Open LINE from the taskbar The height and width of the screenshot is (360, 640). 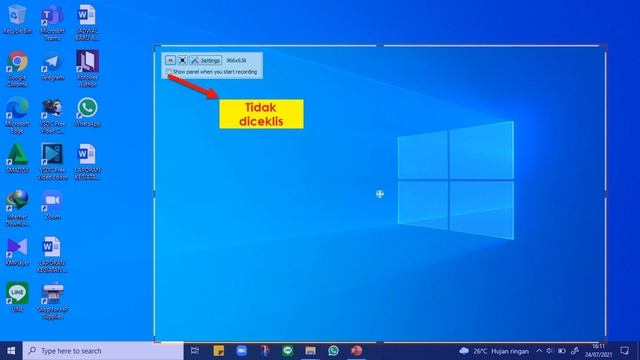tap(288, 351)
